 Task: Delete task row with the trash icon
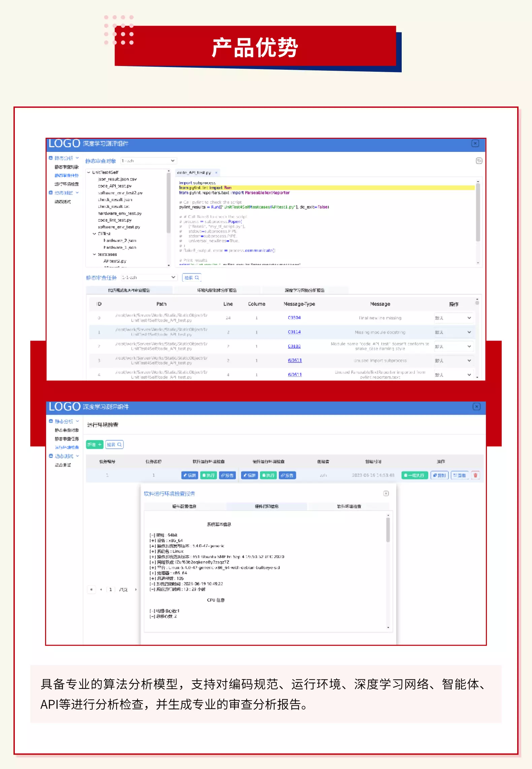tap(475, 475)
